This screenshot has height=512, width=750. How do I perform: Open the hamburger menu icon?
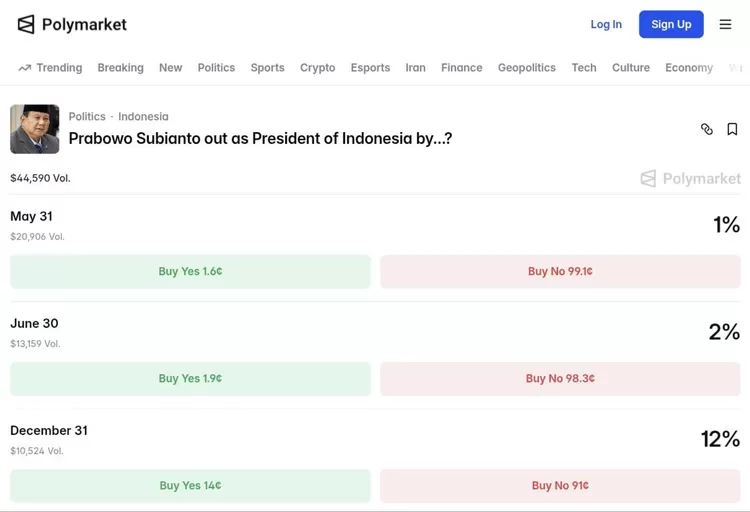(x=725, y=24)
